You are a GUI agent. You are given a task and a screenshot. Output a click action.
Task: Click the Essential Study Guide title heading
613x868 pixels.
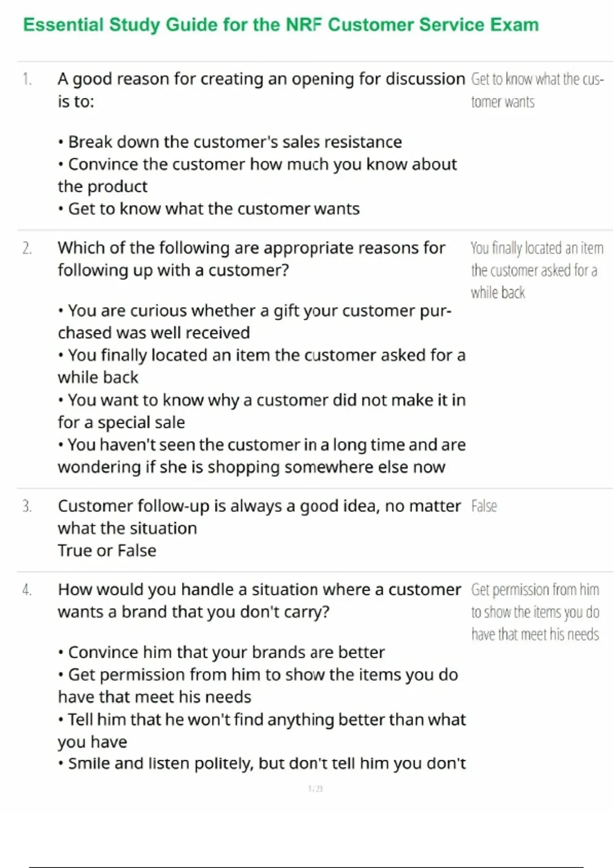(281, 25)
